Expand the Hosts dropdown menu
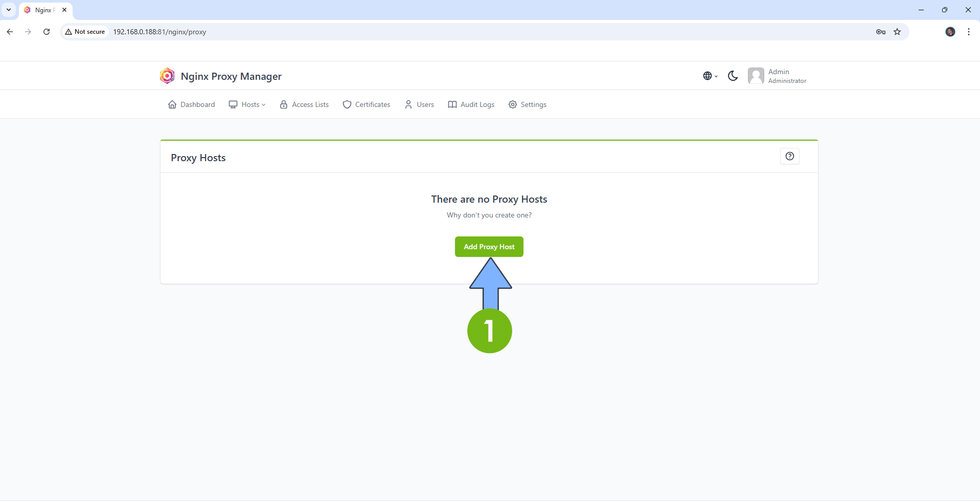Image resolution: width=980 pixels, height=502 pixels. pyautogui.click(x=247, y=104)
